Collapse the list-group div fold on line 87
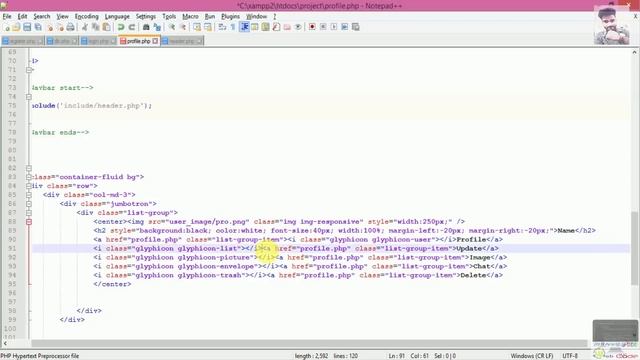This screenshot has height=360, width=640. (29, 213)
